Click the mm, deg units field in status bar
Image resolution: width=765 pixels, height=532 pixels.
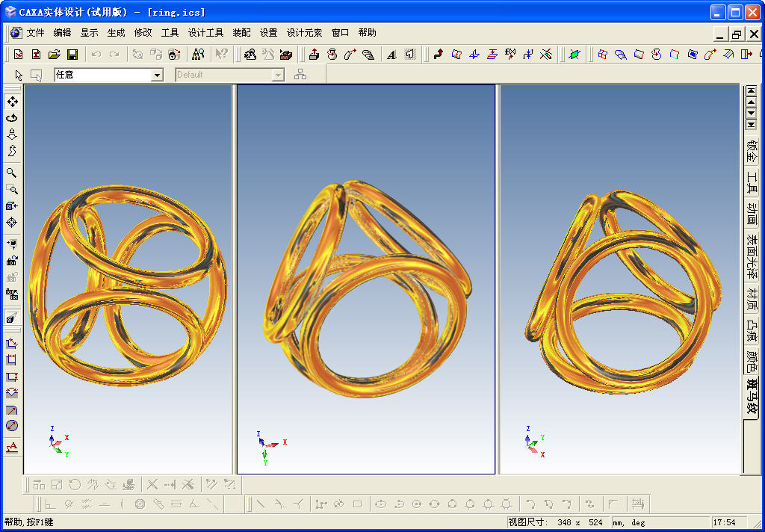(660, 522)
